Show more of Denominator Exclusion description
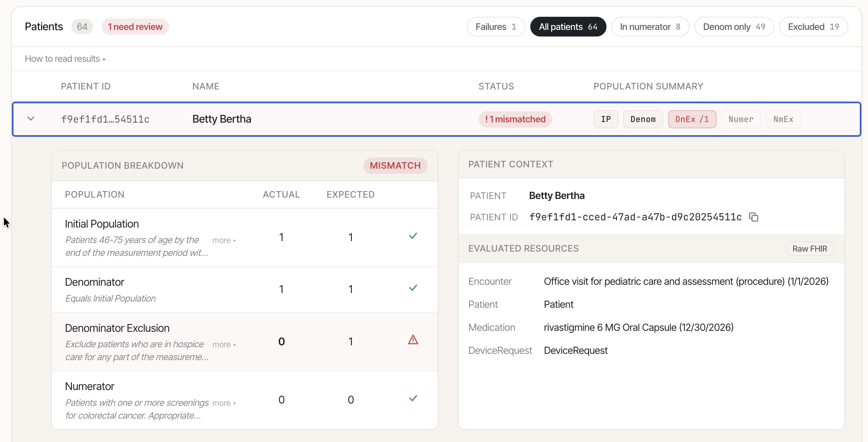 [x=224, y=344]
